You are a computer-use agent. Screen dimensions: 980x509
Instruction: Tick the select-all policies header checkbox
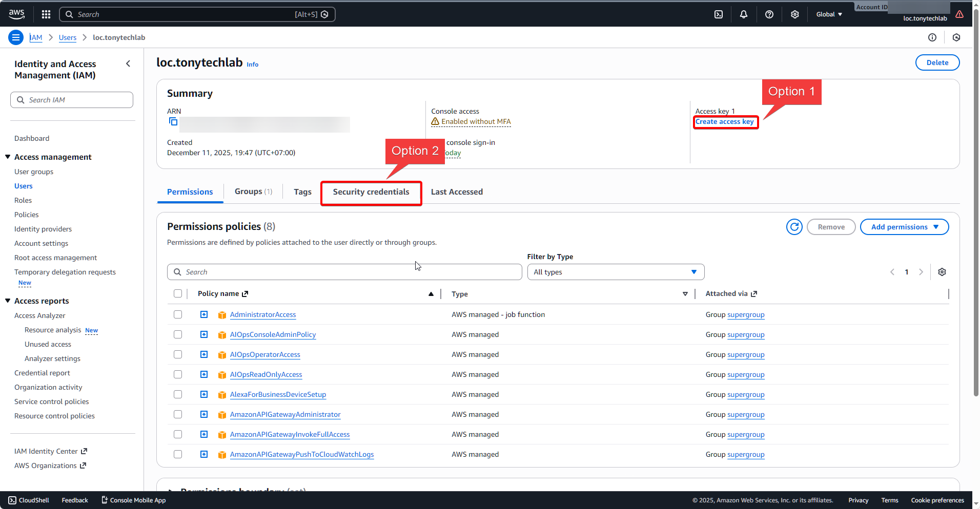pos(178,293)
